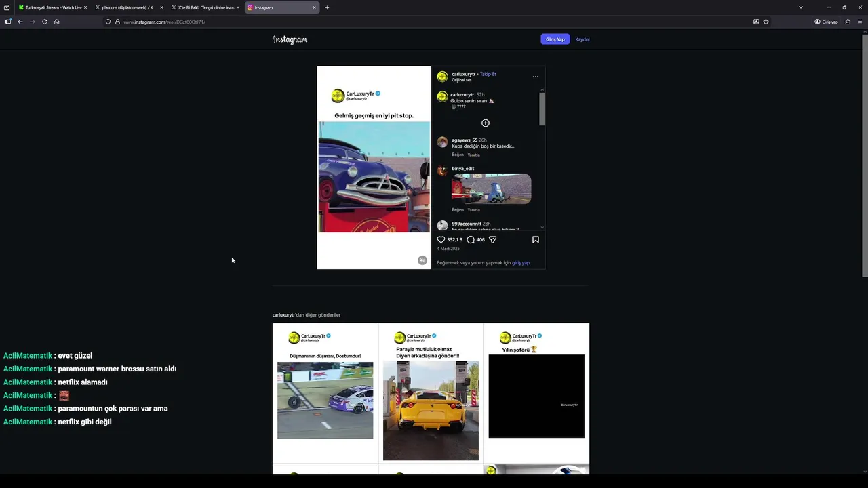Open the binya_edit comment GIF image
868x488 pixels.
(492, 188)
